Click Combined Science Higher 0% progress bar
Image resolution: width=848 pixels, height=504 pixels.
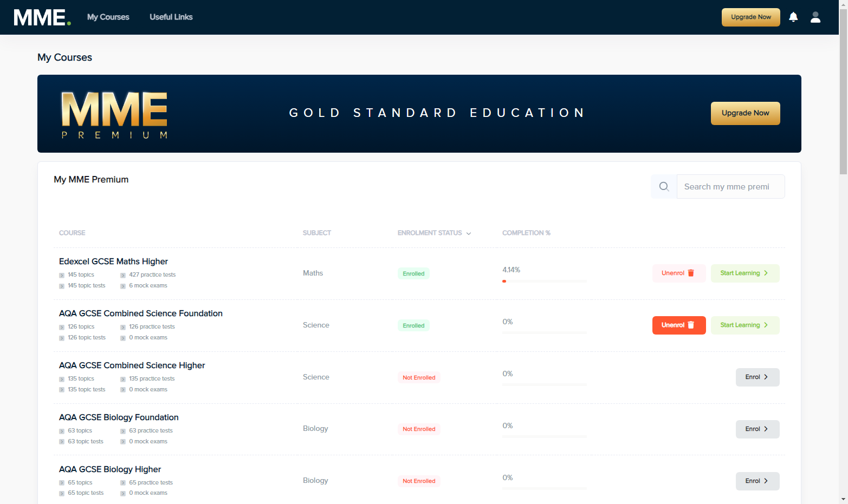click(x=545, y=384)
